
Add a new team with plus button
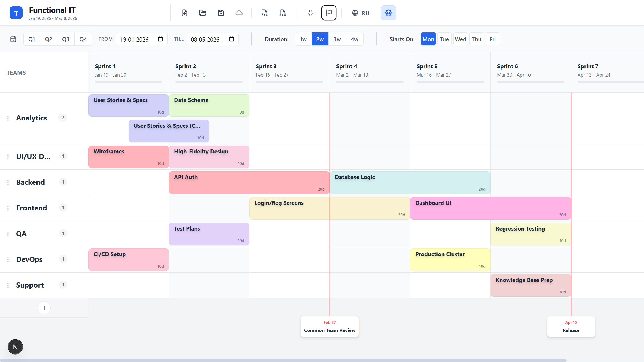click(44, 308)
